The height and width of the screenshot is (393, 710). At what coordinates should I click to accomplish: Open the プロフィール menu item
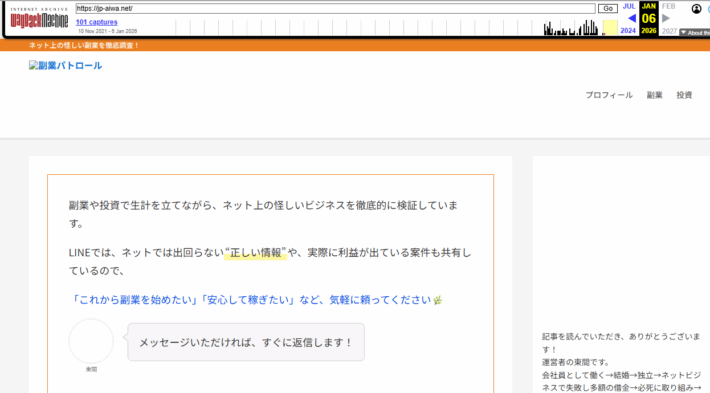609,95
